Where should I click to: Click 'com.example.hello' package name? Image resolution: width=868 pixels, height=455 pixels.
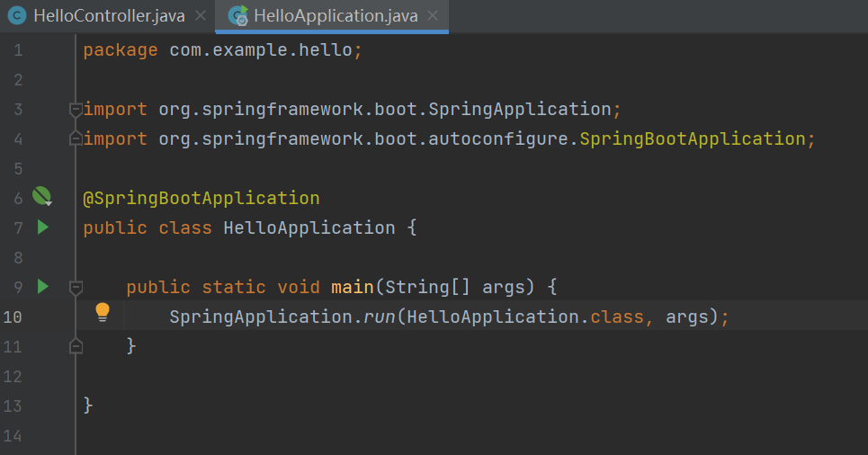[261, 50]
